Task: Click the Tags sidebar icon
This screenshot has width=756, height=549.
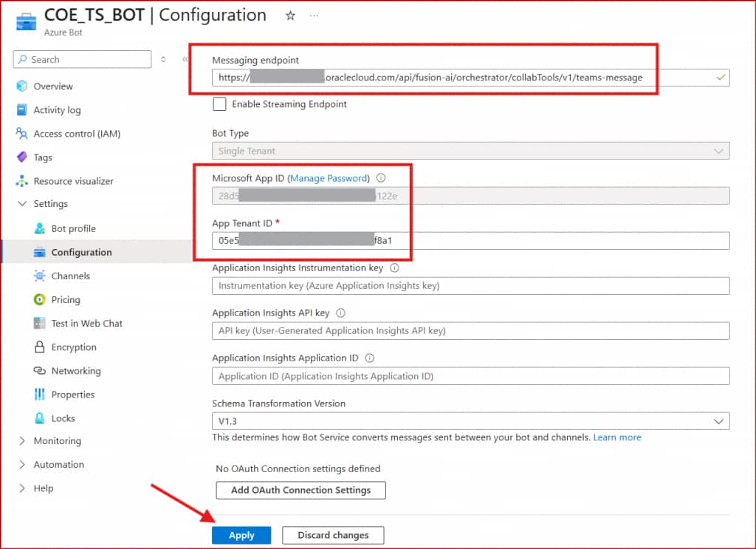Action: click(x=21, y=157)
